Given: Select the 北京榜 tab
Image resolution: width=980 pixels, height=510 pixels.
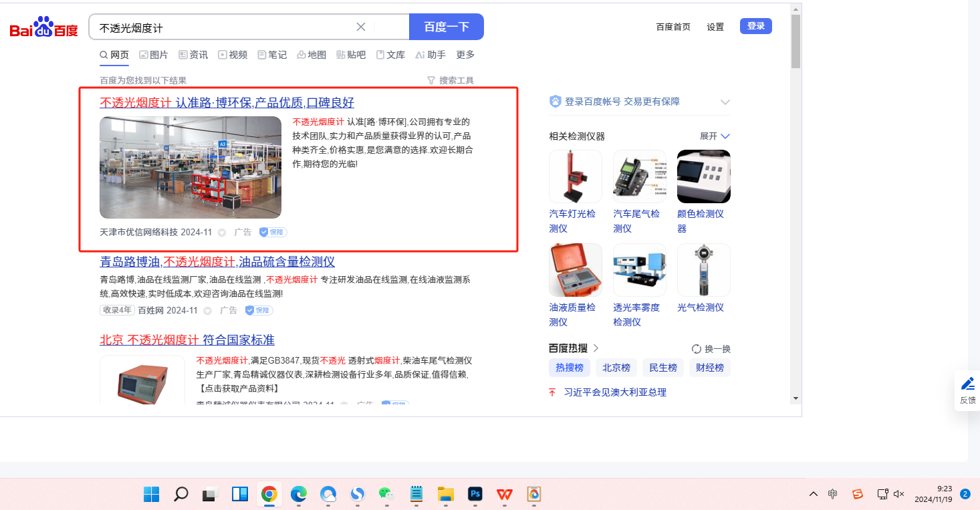Looking at the screenshot, I should tap(616, 368).
